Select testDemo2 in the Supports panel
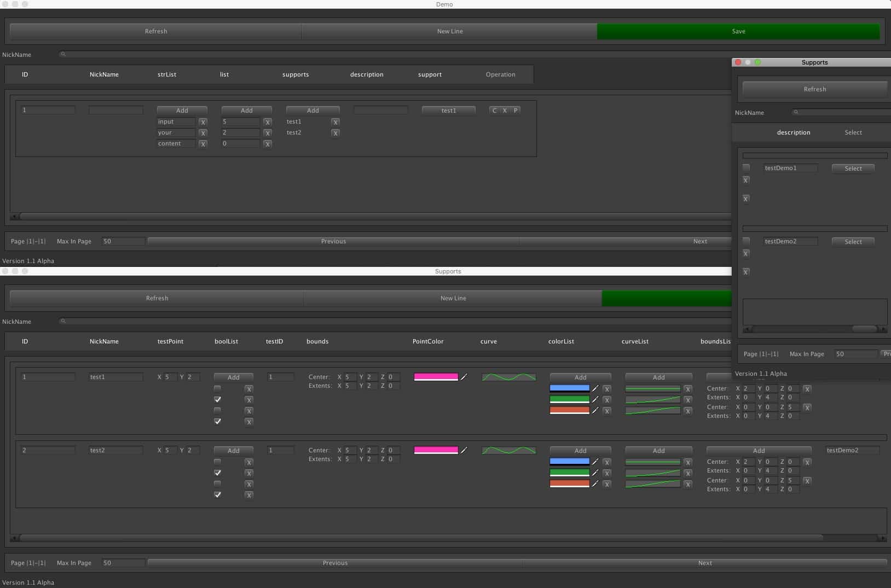The image size is (891, 588). 853,242
